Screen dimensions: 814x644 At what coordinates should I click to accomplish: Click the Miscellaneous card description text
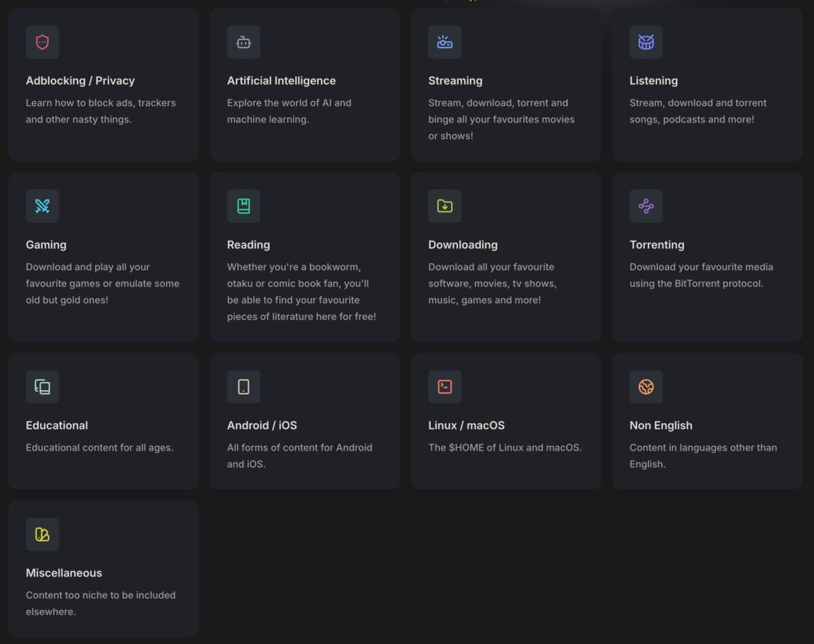(x=100, y=603)
